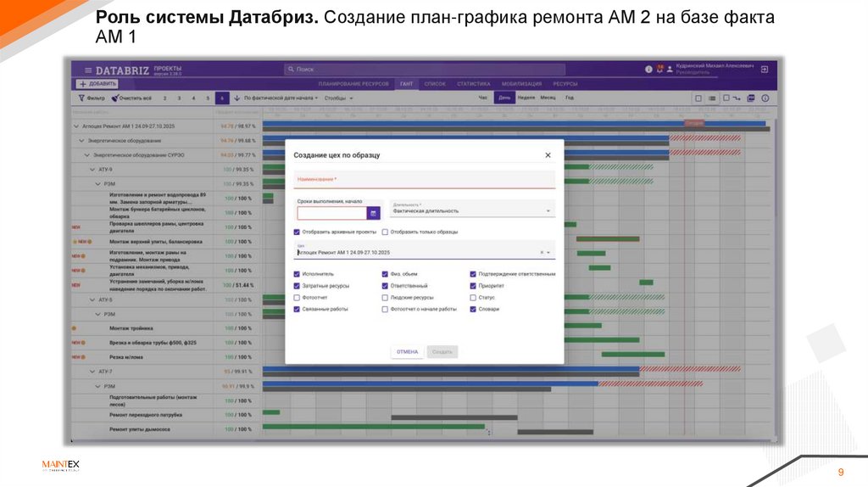Toggle the Приоритет checkbox

(473, 286)
